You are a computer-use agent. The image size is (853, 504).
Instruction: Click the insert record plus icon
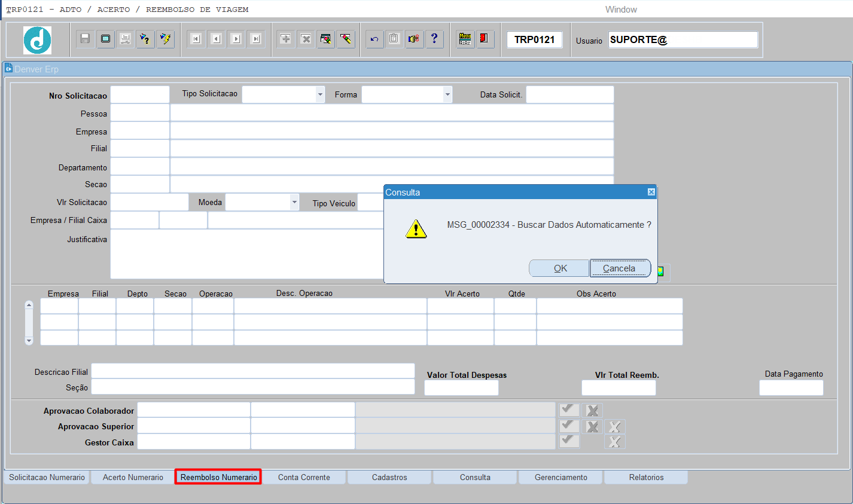[286, 39]
